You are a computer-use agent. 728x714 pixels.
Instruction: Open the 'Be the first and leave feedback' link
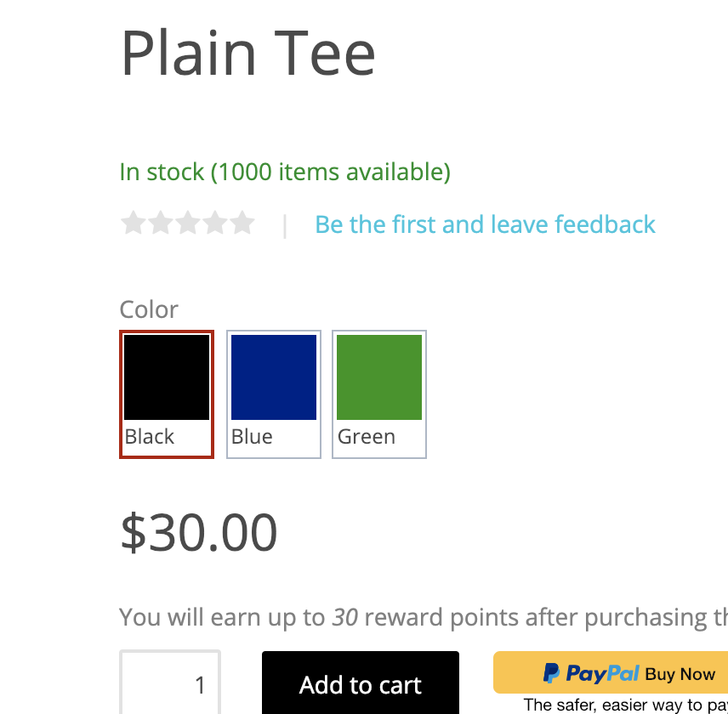pos(485,224)
